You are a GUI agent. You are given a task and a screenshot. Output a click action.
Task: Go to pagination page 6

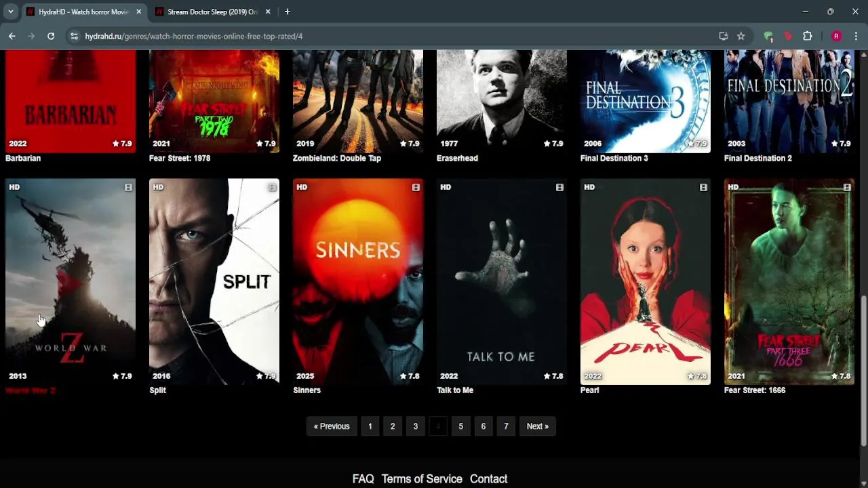(x=484, y=426)
